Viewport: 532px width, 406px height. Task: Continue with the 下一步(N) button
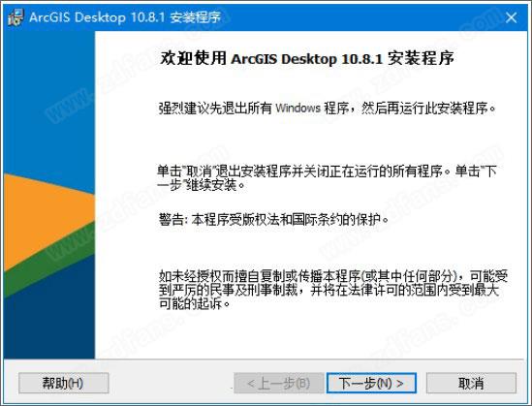[x=371, y=384]
